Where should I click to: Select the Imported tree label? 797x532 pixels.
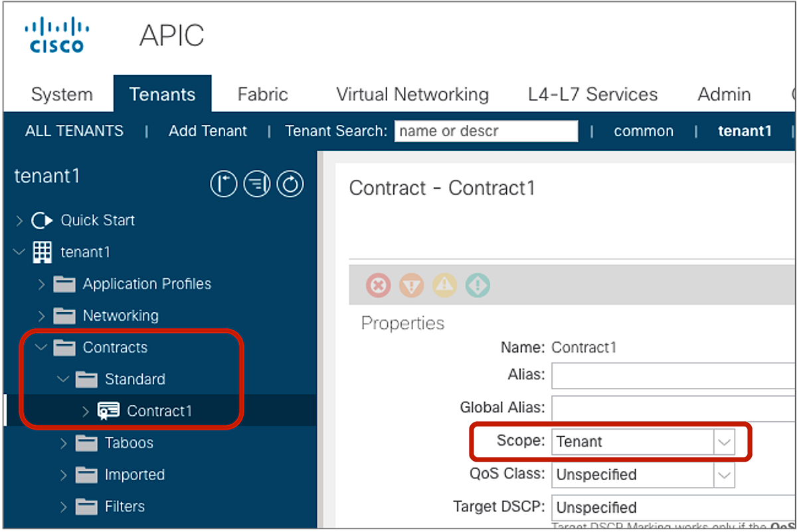(x=135, y=475)
